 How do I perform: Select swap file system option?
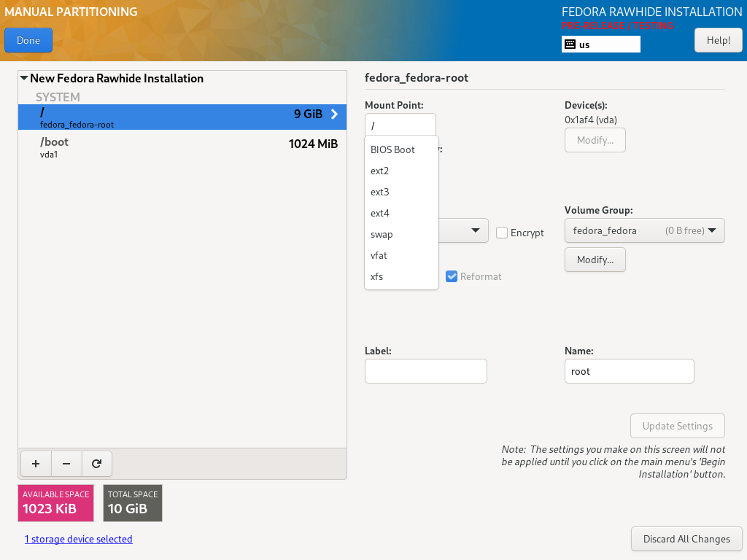tap(401, 234)
